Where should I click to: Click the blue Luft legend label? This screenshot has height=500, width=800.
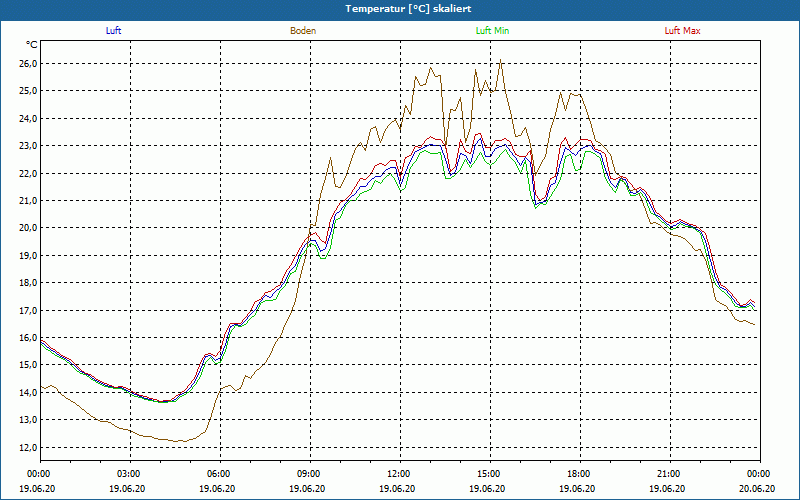point(113,31)
